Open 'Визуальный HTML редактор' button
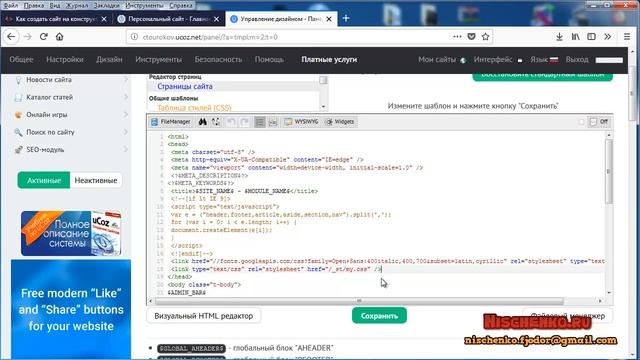This screenshot has height=360, width=640. coord(204,316)
